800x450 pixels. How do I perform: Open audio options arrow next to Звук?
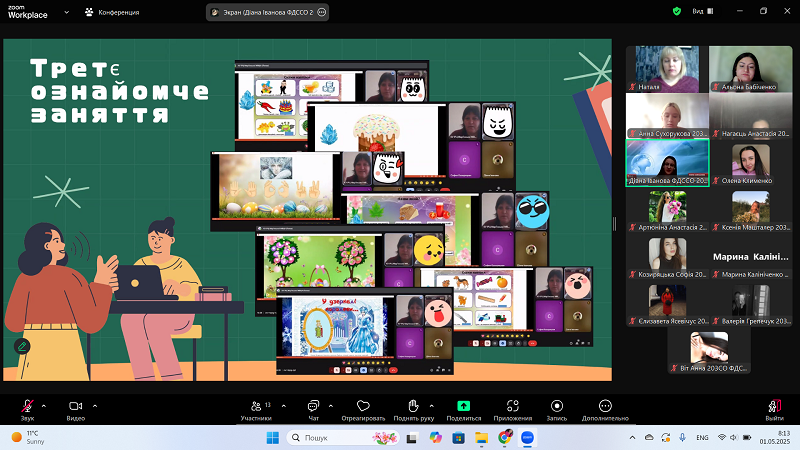pyautogui.click(x=44, y=406)
